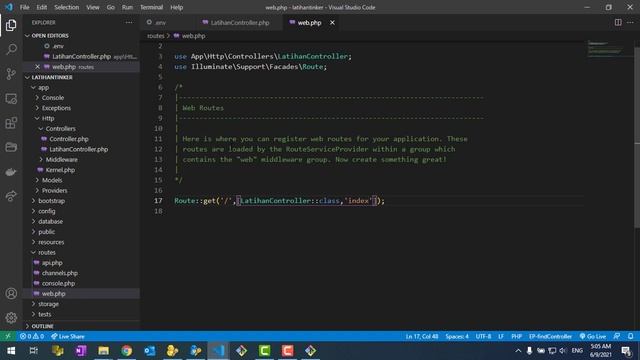This screenshot has width=640, height=360.
Task: Open the Run and Debug view
Action: click(11, 98)
